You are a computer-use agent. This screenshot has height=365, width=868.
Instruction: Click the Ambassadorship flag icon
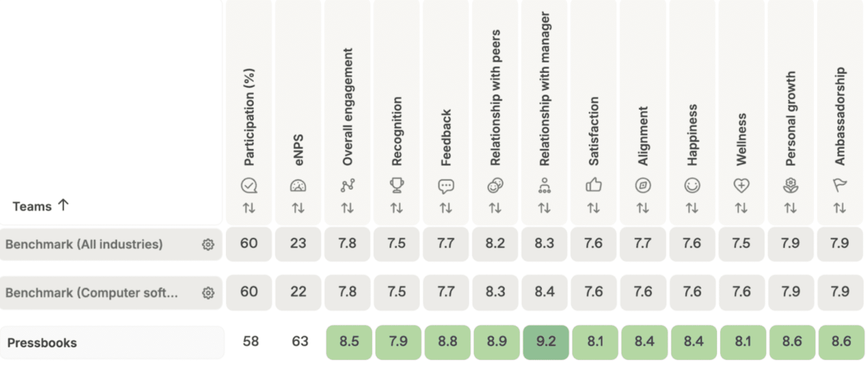[x=839, y=185]
